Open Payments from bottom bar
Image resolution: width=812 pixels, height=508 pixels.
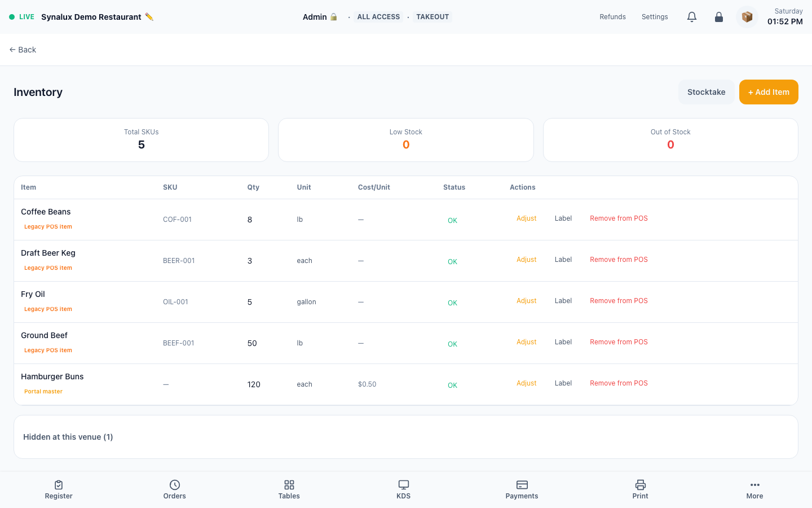click(x=522, y=490)
